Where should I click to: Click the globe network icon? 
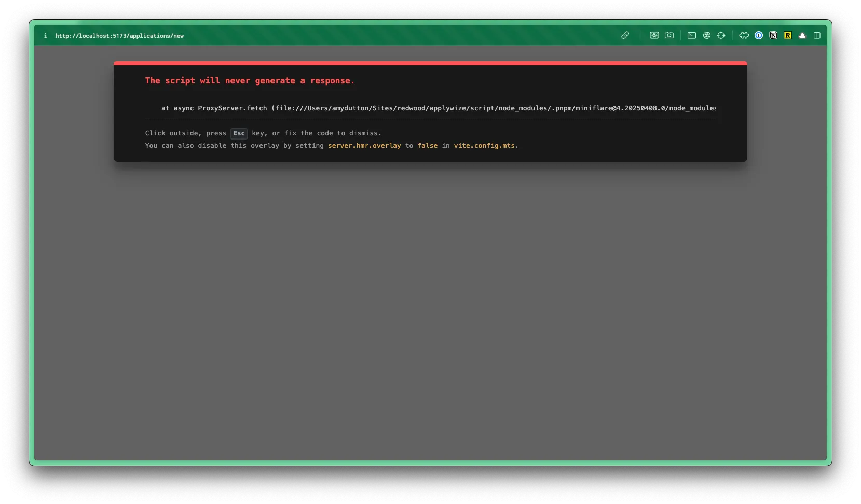click(x=706, y=35)
